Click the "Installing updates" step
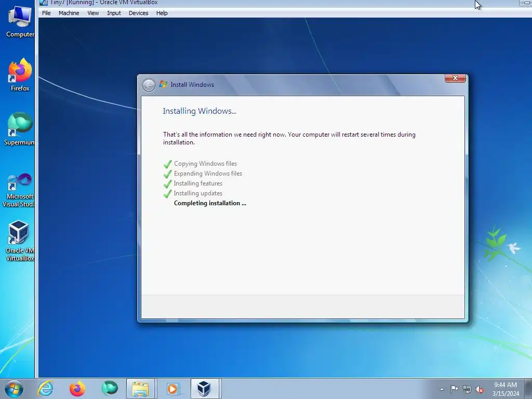 pyautogui.click(x=198, y=193)
